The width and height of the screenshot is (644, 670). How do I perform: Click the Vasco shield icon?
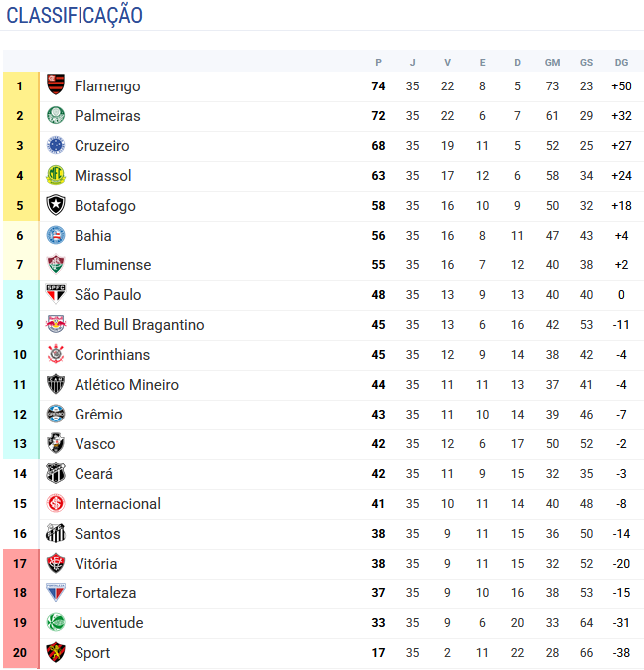[56, 444]
